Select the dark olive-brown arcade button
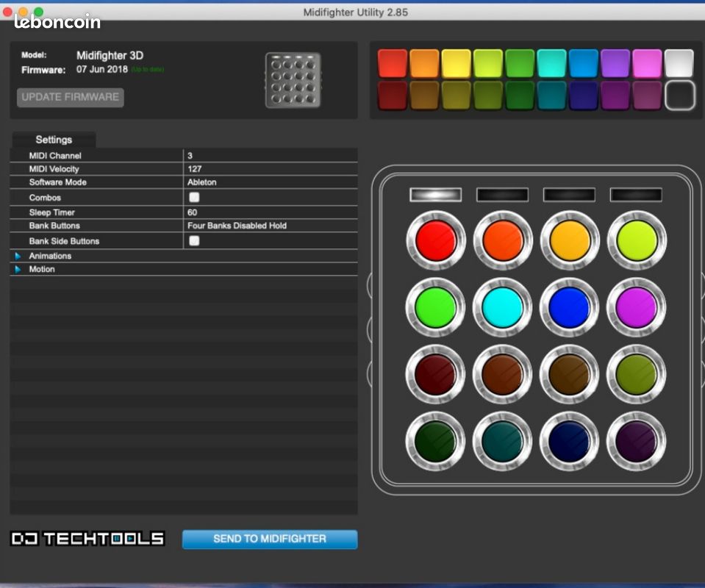705x588 pixels. [x=569, y=374]
